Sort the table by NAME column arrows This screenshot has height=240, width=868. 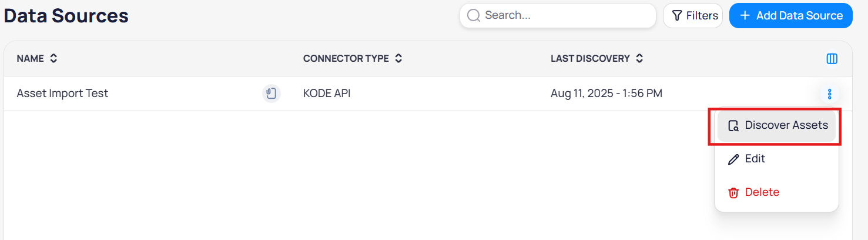[x=53, y=59]
